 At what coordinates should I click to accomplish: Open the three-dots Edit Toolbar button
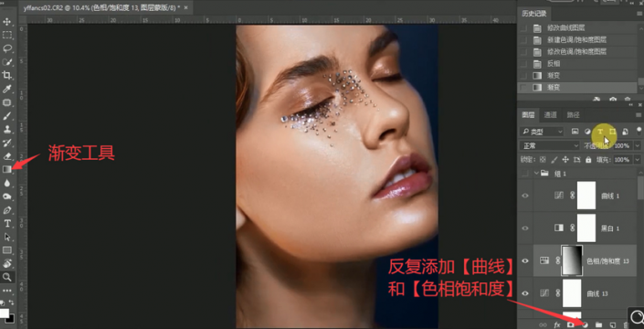(7, 291)
